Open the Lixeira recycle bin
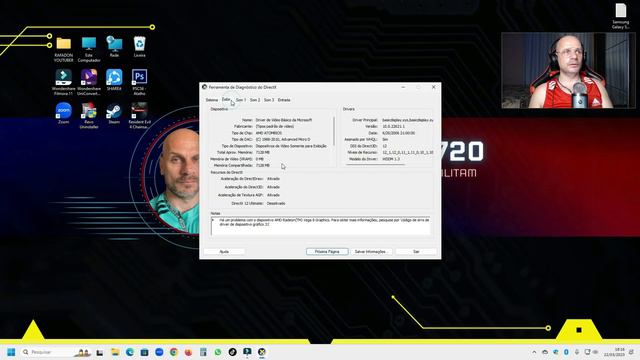 click(x=139, y=47)
